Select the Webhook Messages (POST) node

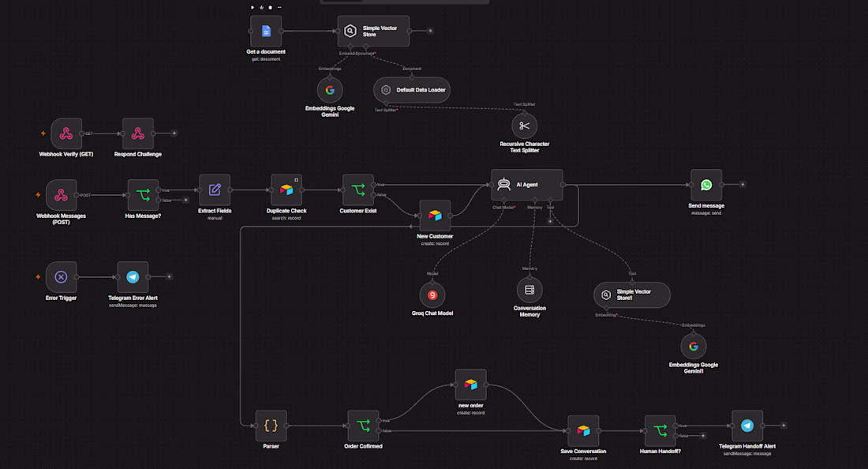coord(62,195)
